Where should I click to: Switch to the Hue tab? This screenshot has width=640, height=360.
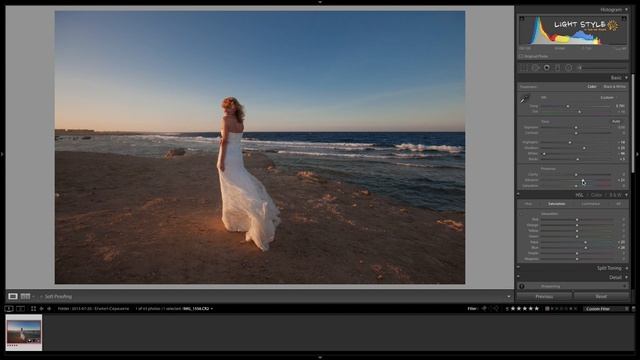[528, 204]
